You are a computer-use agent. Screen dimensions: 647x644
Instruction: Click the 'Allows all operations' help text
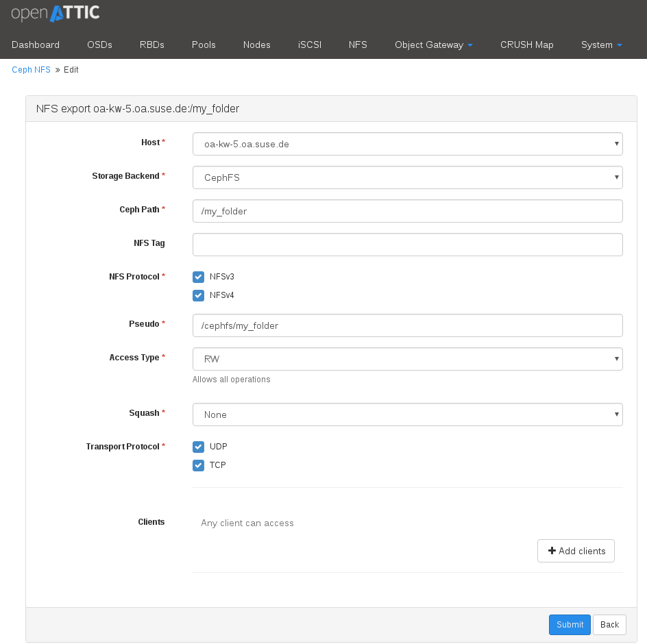click(x=232, y=380)
